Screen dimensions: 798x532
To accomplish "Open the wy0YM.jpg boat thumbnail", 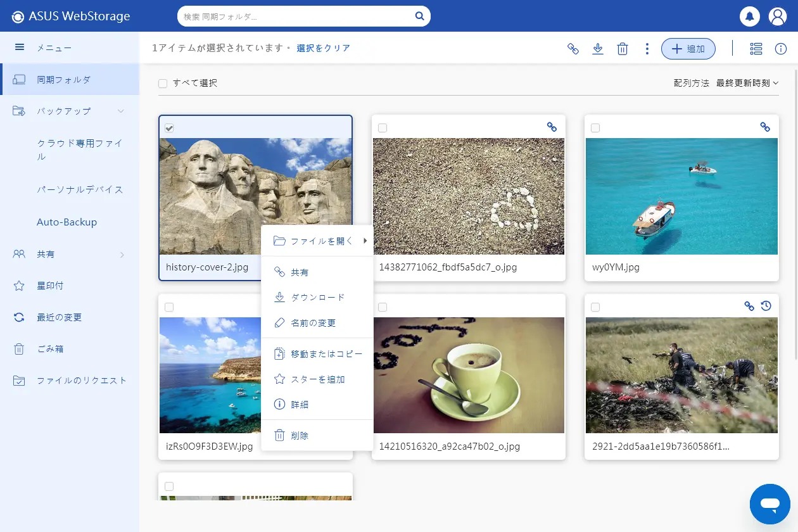I will click(x=681, y=196).
